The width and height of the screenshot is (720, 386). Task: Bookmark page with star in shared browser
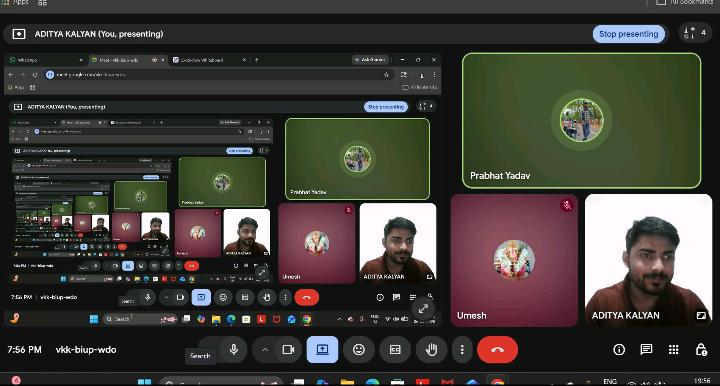pyautogui.click(x=386, y=74)
